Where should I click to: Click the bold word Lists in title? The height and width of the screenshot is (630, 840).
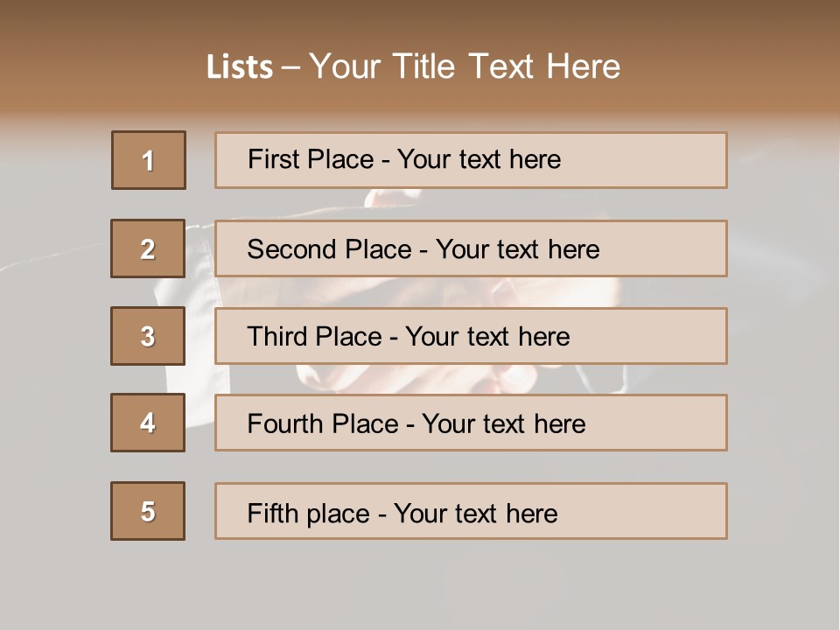pyautogui.click(x=239, y=67)
